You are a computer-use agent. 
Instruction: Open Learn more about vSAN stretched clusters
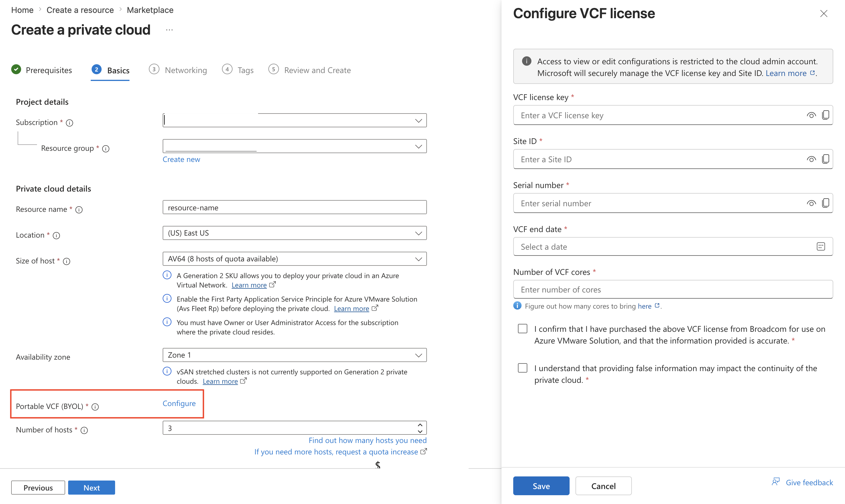(x=220, y=381)
